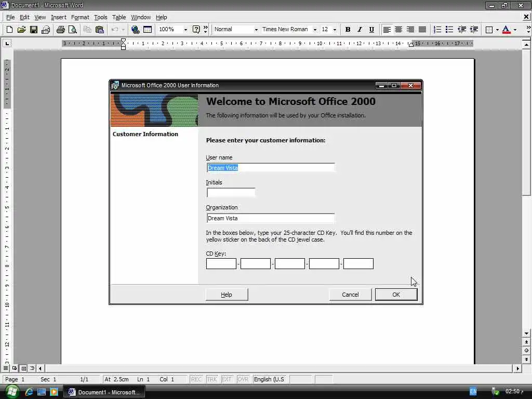Switch to Web Layout View button

pos(15,368)
